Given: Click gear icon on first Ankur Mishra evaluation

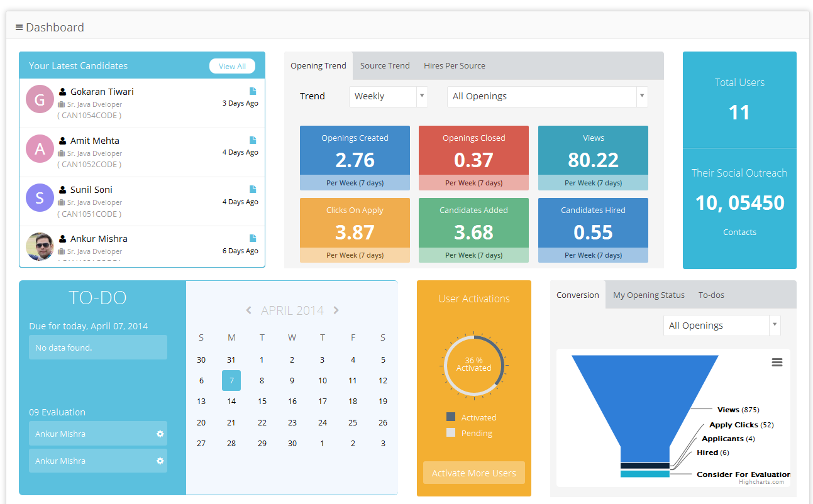Looking at the screenshot, I should tap(160, 434).
